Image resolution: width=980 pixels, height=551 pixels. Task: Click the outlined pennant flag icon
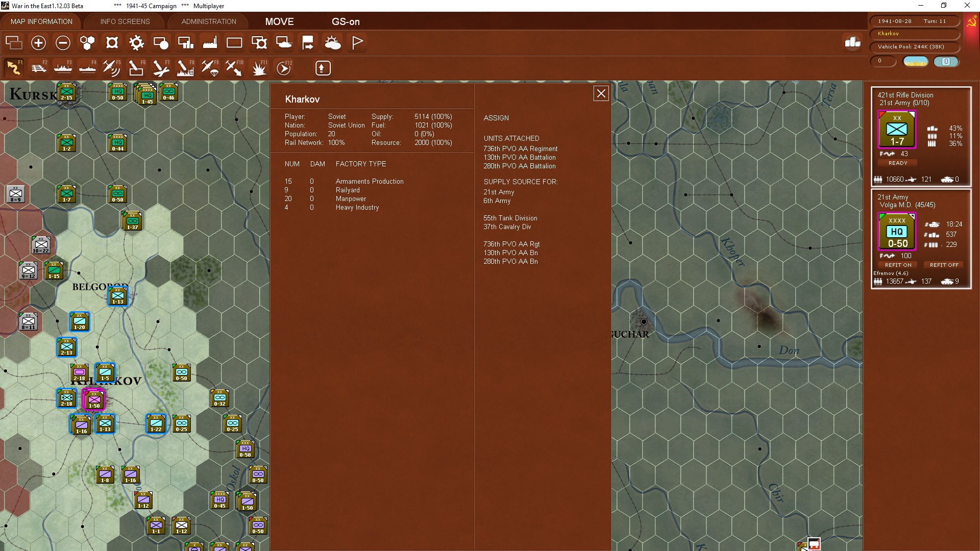coord(357,43)
